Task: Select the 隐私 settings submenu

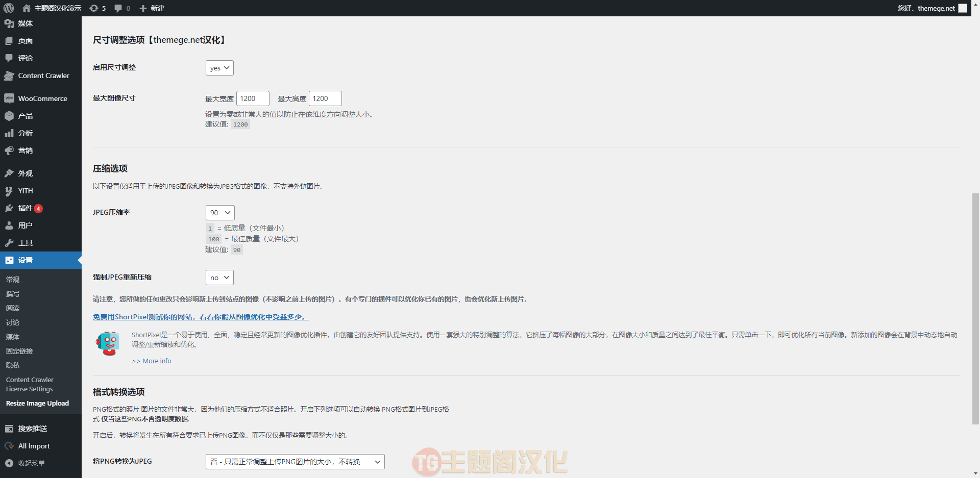Action: pos(13,365)
